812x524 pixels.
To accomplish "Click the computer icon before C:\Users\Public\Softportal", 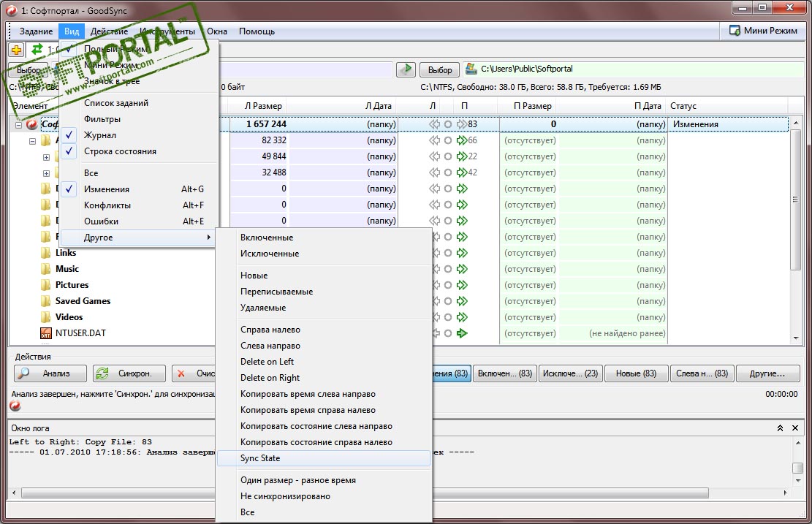I will 471,69.
